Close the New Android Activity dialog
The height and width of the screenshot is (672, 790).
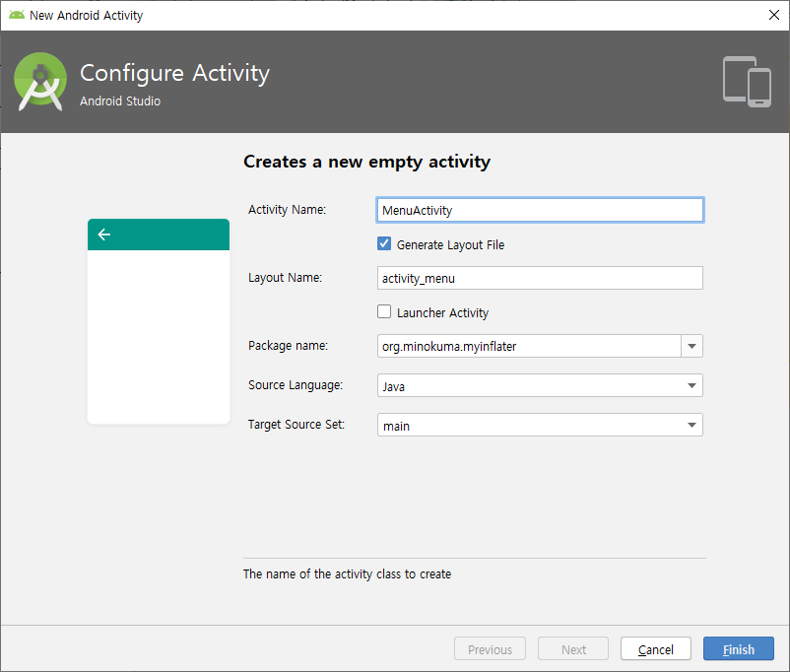(774, 15)
